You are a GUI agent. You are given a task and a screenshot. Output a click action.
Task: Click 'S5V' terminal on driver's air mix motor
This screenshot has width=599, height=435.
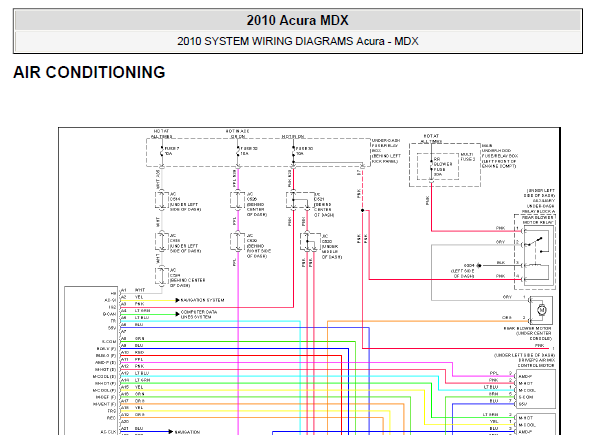point(523,404)
